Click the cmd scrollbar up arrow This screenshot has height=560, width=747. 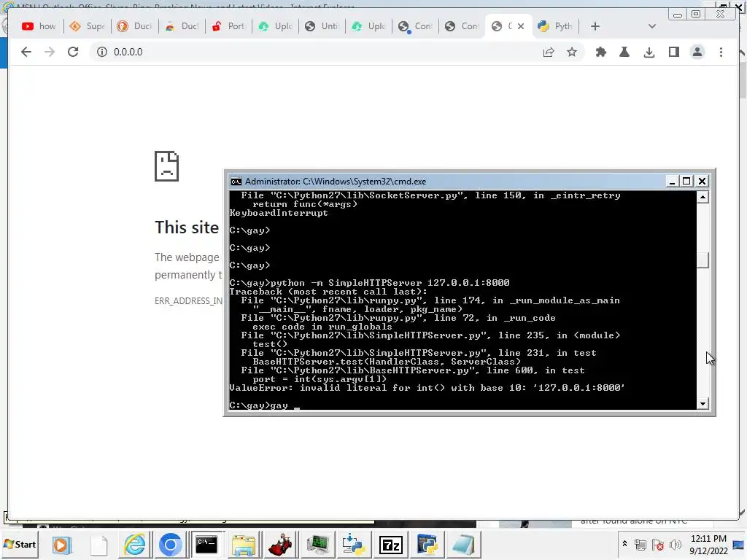703,197
